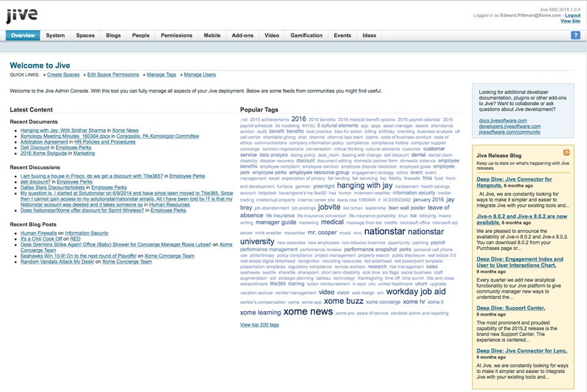The width and height of the screenshot is (587, 392).
Task: Visit the HR Policies and Procedures space
Action: pos(105,142)
